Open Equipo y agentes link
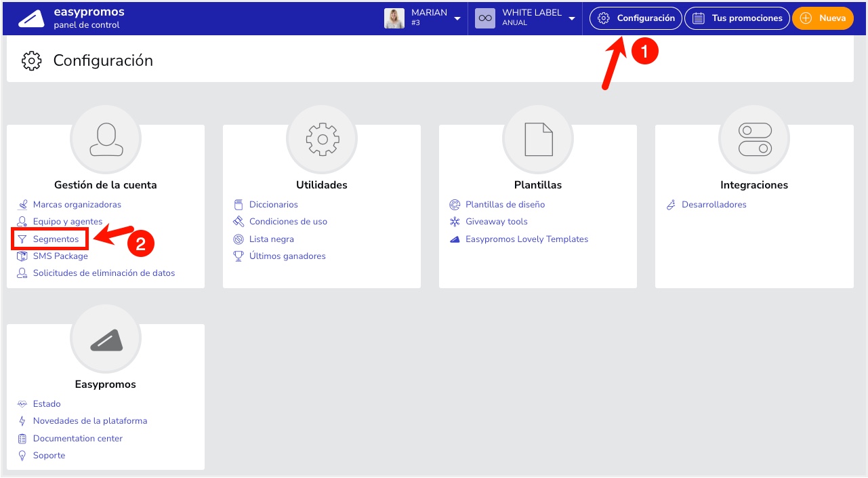868x478 pixels. (x=68, y=222)
